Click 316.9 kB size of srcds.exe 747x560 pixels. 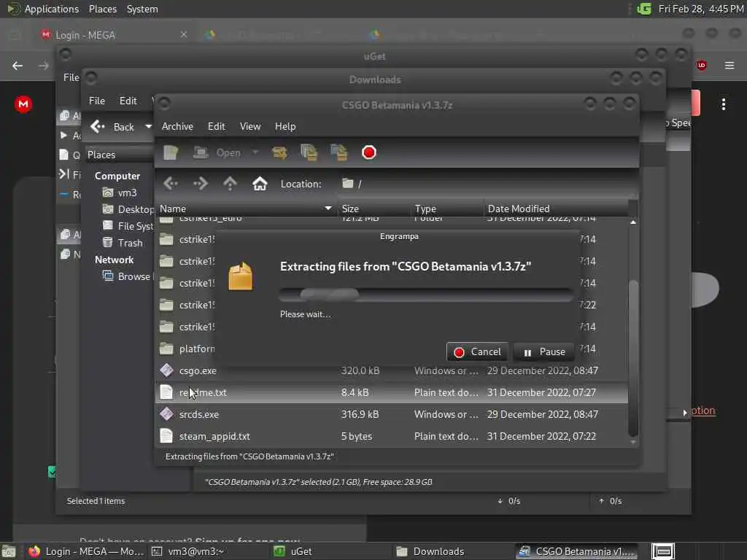pos(360,414)
